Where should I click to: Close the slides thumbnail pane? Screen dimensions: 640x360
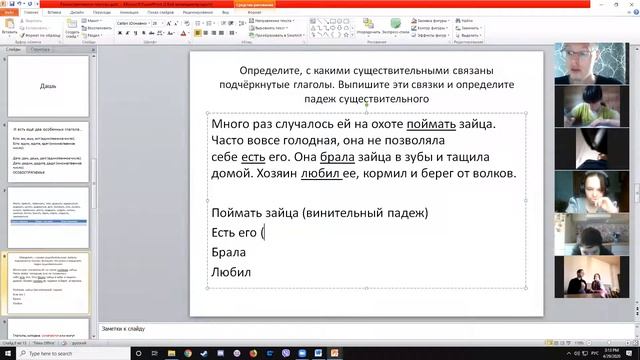click(93, 49)
